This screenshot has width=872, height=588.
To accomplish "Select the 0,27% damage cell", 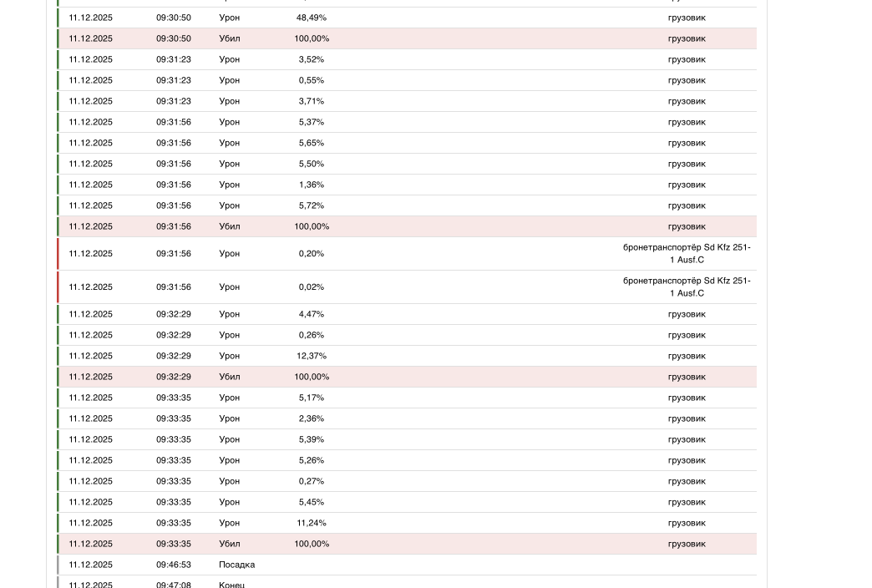I will pyautogui.click(x=311, y=481).
